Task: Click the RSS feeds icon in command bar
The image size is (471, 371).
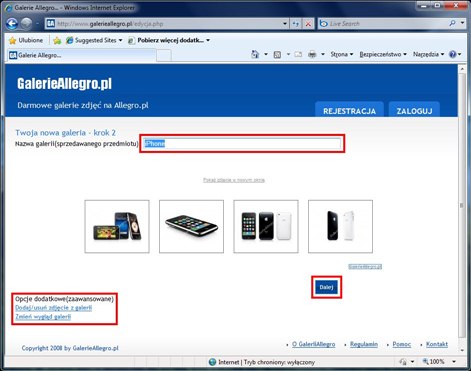Action: 277,54
